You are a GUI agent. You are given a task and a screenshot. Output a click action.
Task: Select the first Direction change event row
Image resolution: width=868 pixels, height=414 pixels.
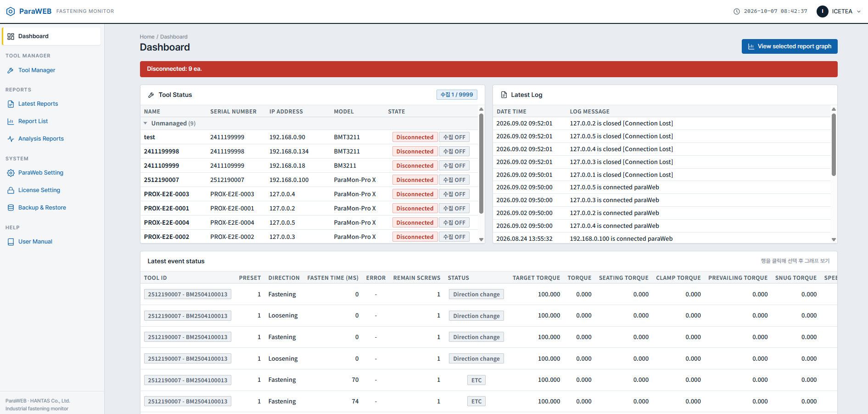pos(488,294)
